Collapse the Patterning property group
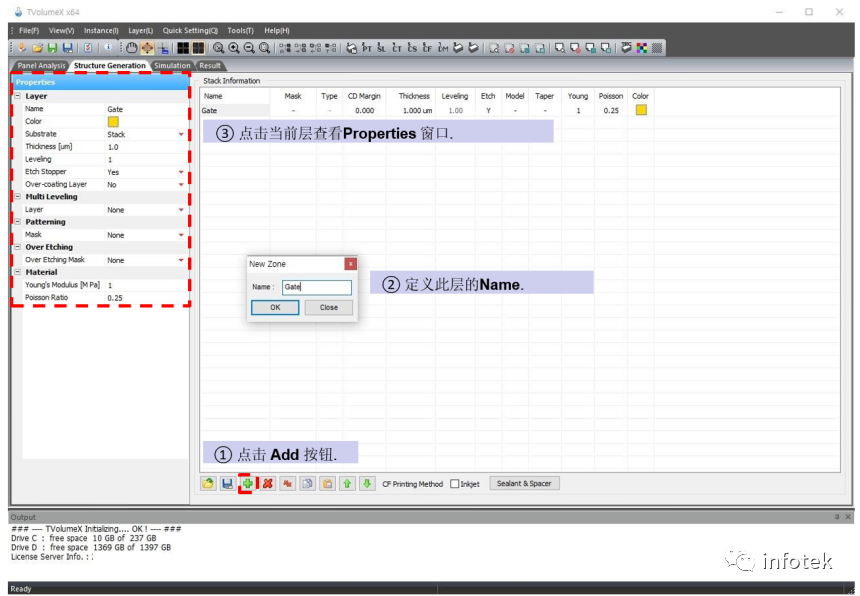The image size is (860, 596). 18,222
